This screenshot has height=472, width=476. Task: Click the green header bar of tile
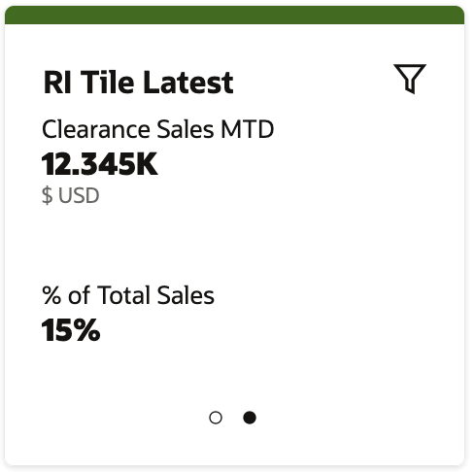[234, 15]
